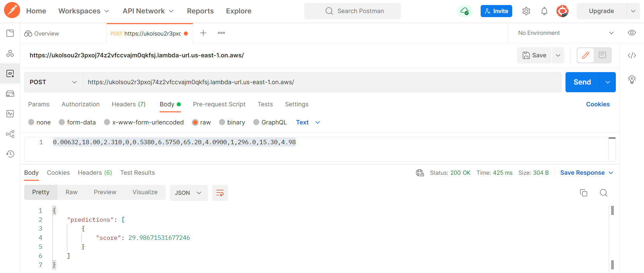Image resolution: width=644 pixels, height=273 pixels.
Task: Copy the response body to clipboard
Action: click(x=584, y=193)
